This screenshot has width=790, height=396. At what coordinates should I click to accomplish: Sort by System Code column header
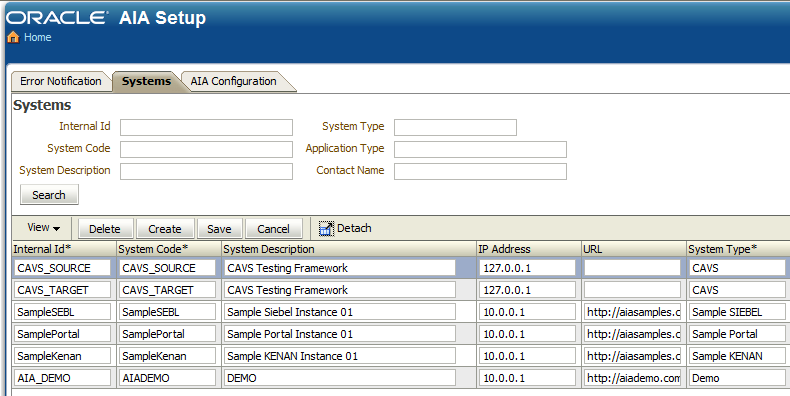click(x=169, y=249)
